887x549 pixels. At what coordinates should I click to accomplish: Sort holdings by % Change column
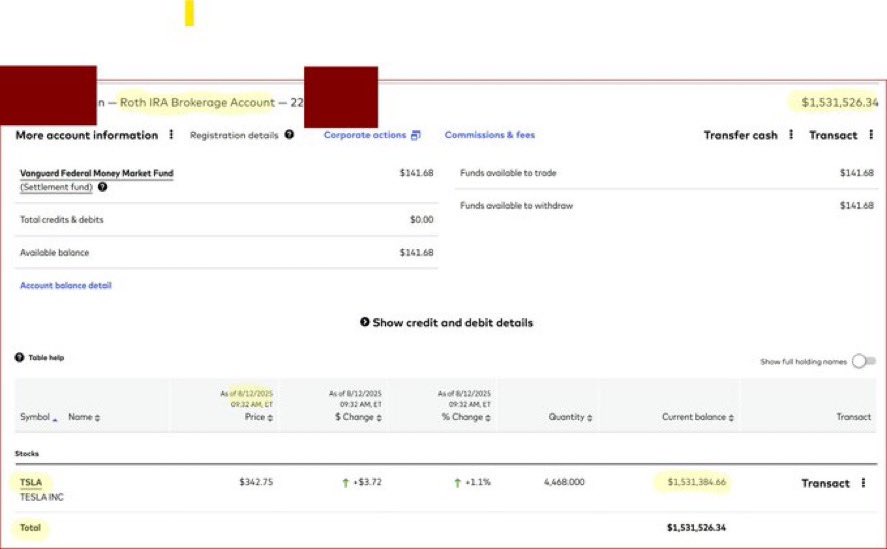point(464,417)
